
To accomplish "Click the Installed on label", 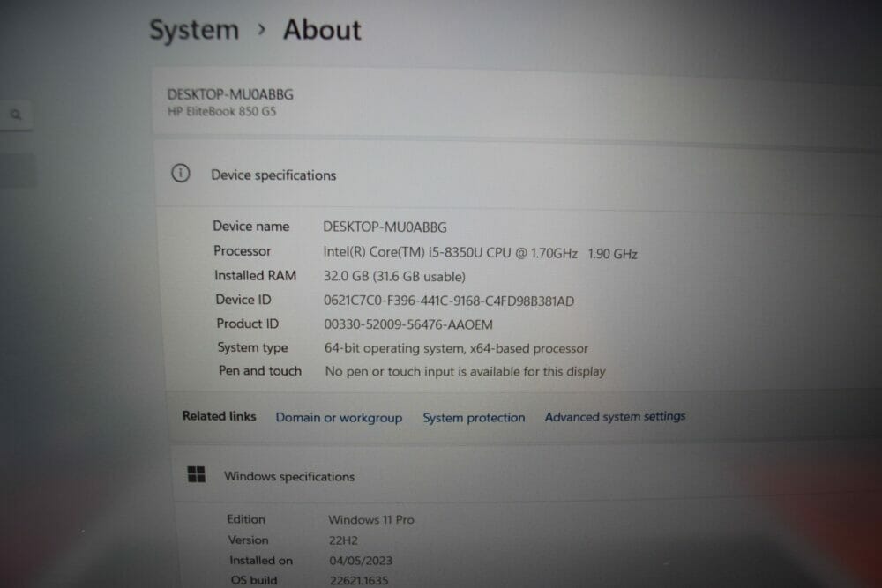I will coord(261,560).
